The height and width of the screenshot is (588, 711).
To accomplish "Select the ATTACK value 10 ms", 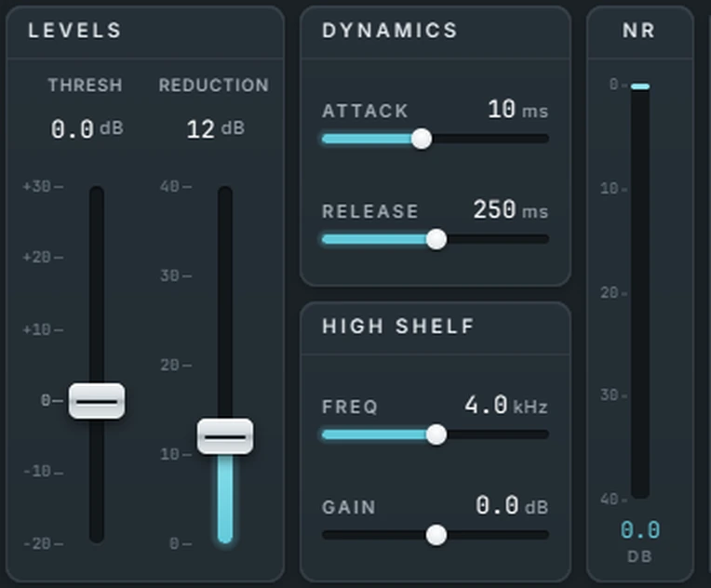I will pyautogui.click(x=517, y=110).
